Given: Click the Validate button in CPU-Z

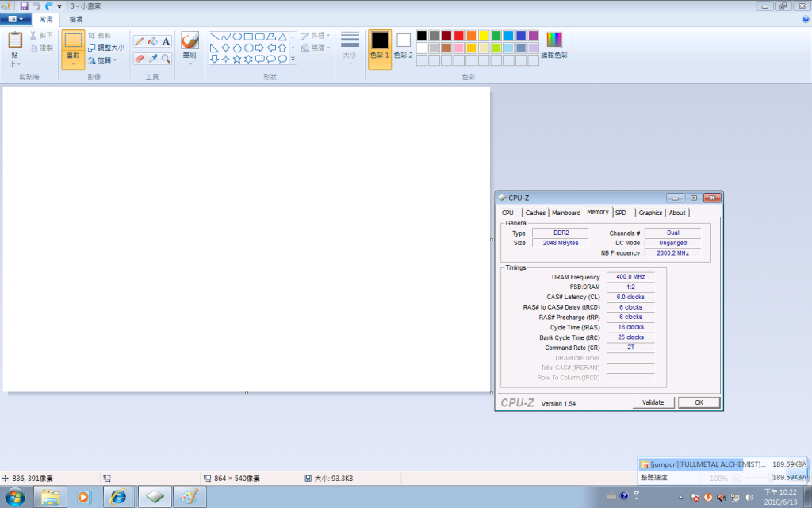Looking at the screenshot, I should (x=653, y=402).
